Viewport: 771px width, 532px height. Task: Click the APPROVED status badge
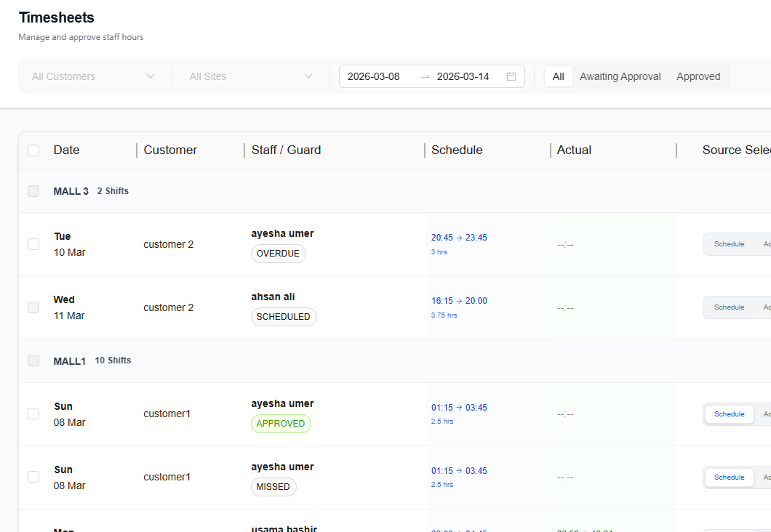point(281,424)
